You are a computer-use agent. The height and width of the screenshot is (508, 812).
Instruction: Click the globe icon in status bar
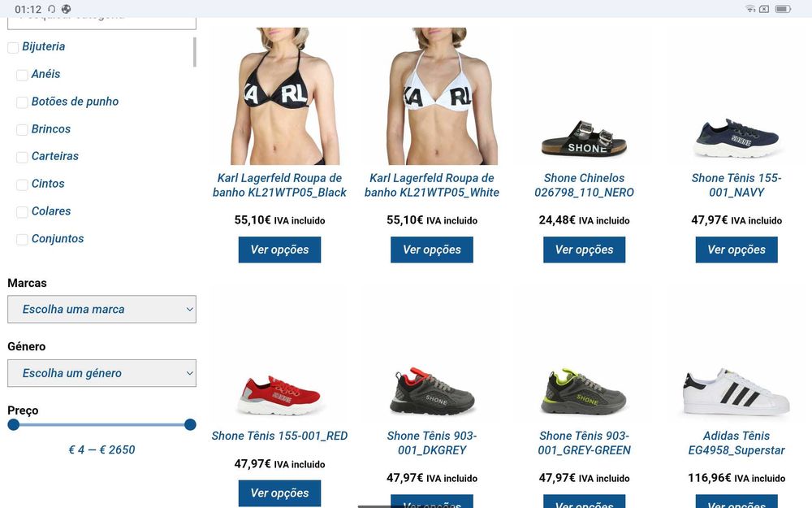pyautogui.click(x=66, y=9)
